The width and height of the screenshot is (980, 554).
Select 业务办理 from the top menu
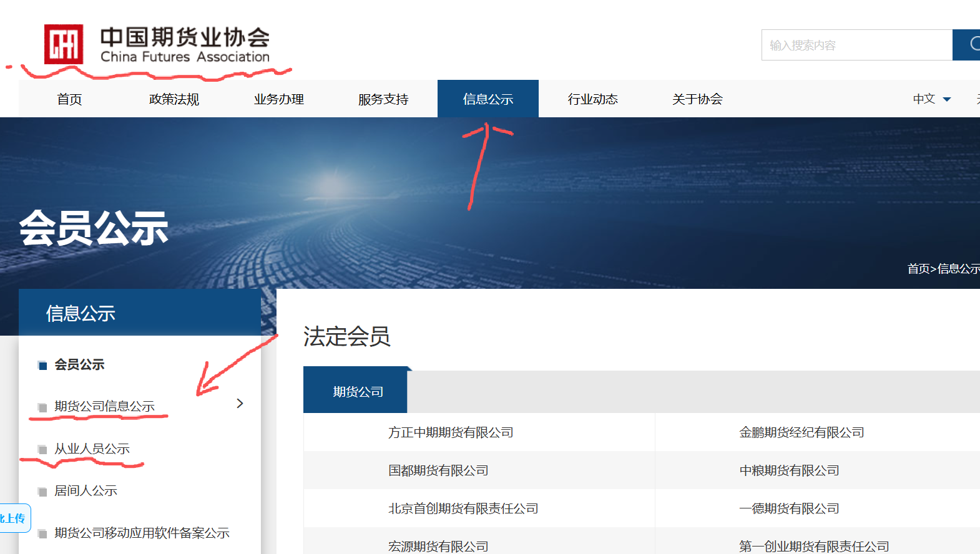278,99
